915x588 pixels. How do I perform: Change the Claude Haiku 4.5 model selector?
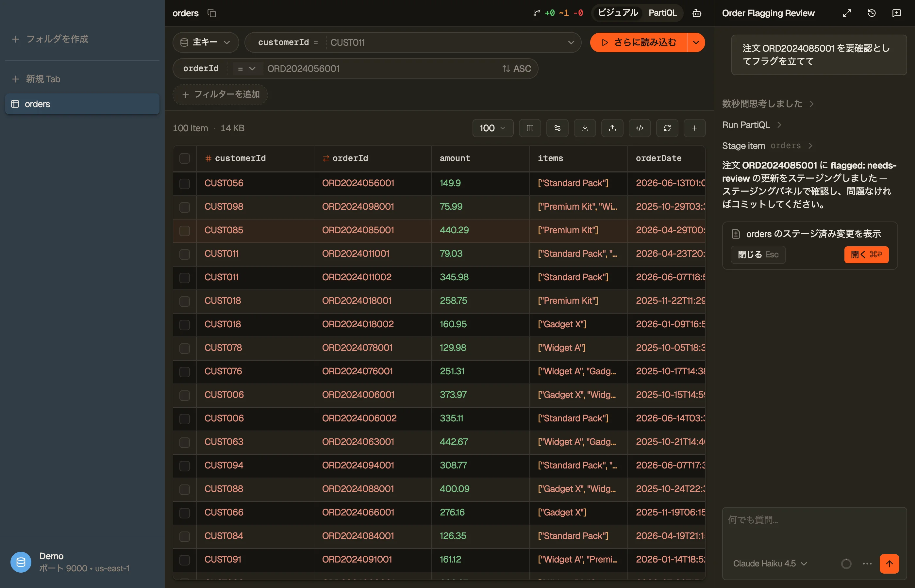[x=770, y=563]
